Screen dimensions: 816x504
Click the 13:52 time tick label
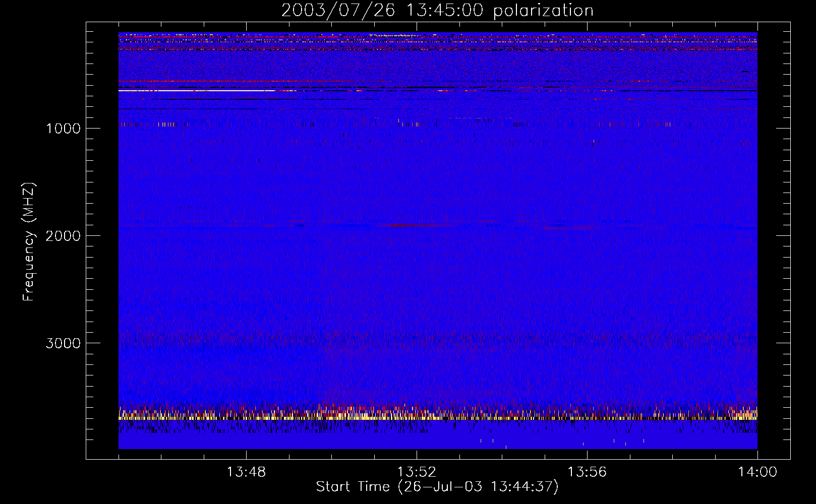417,472
